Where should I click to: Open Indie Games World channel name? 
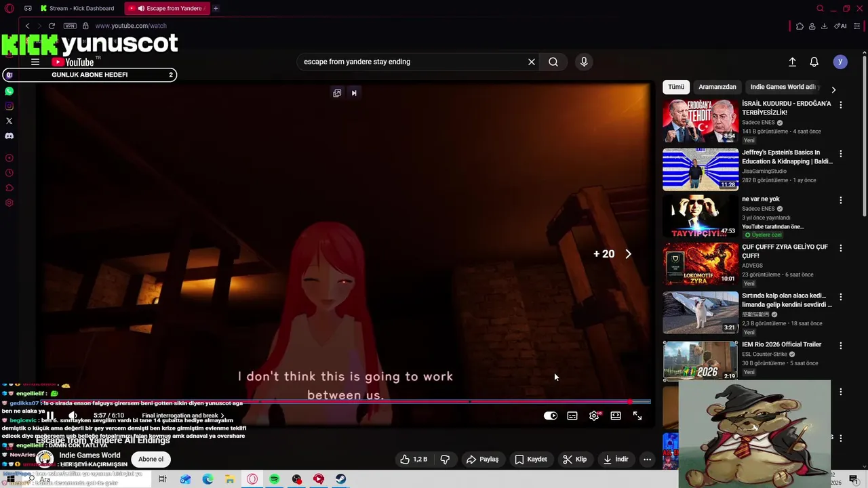[x=90, y=455]
